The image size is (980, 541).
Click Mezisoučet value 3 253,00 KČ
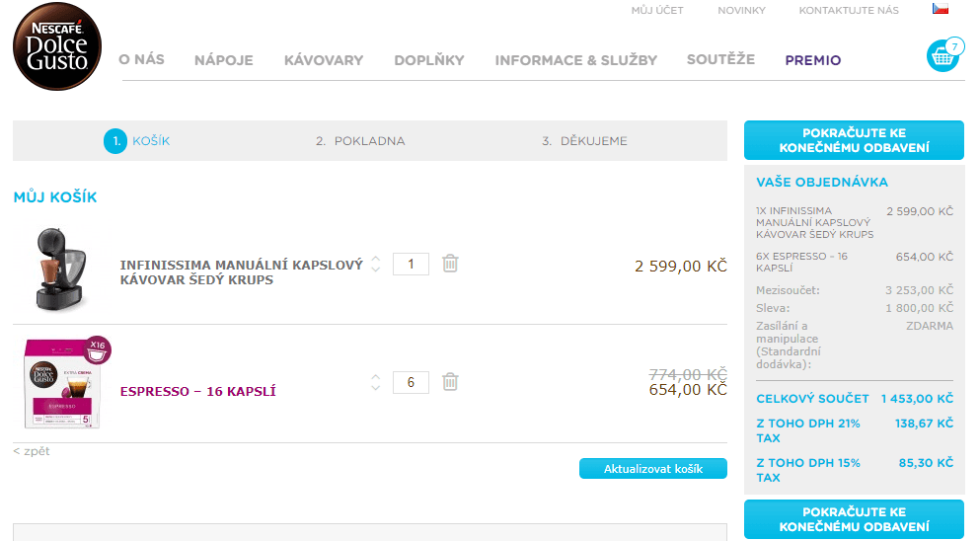[919, 290]
